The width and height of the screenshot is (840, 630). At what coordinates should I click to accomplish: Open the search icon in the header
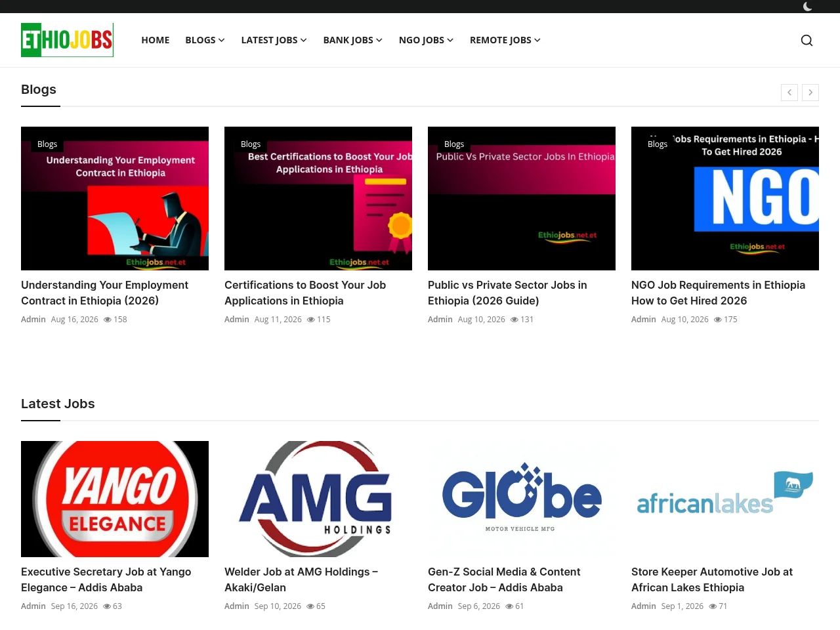click(x=807, y=40)
